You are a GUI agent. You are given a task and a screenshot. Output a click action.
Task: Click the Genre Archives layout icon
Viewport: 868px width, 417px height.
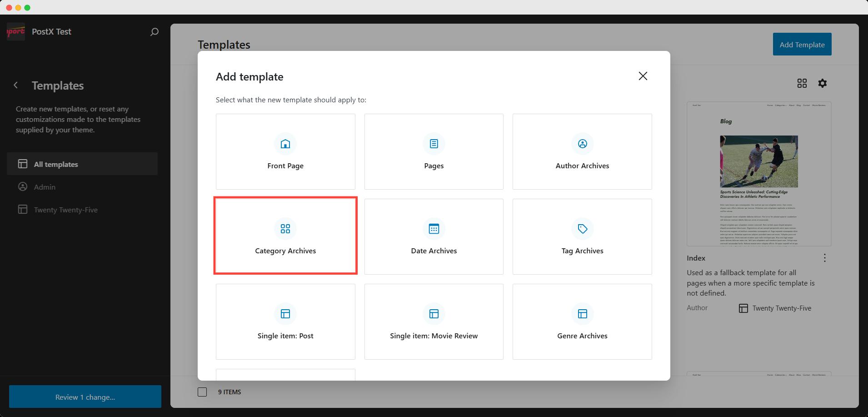point(582,314)
